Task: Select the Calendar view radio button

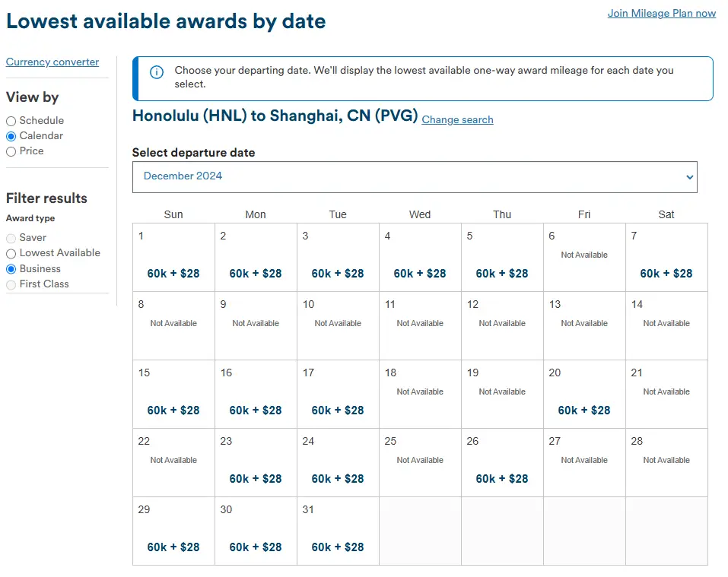Action: pos(11,136)
